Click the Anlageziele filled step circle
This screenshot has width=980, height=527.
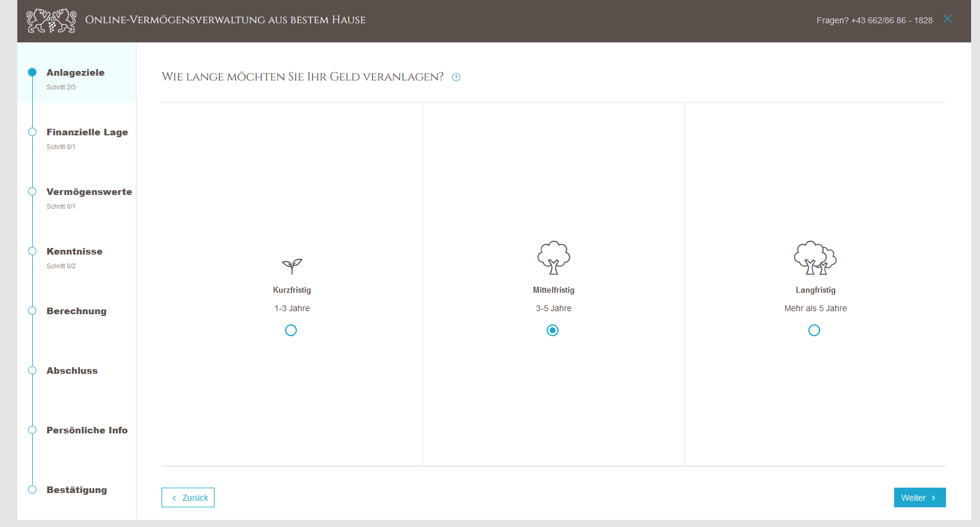32,72
